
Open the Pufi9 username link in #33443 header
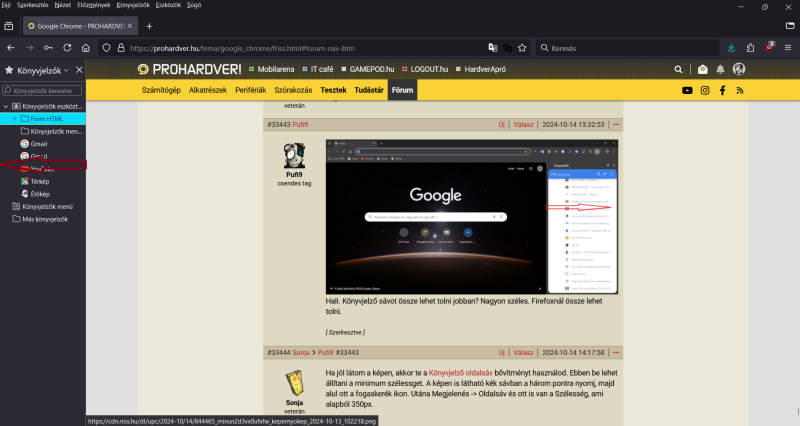[300, 124]
